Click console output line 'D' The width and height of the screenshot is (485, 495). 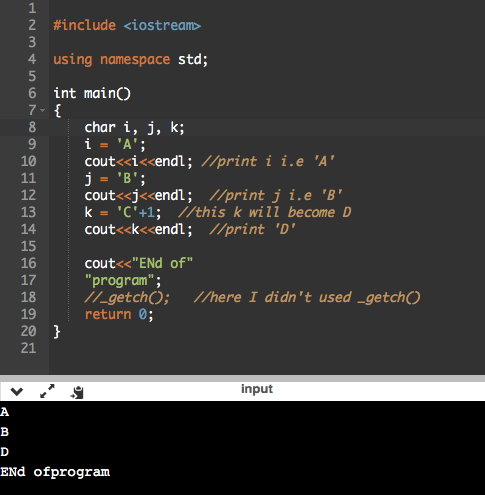(x=4, y=452)
